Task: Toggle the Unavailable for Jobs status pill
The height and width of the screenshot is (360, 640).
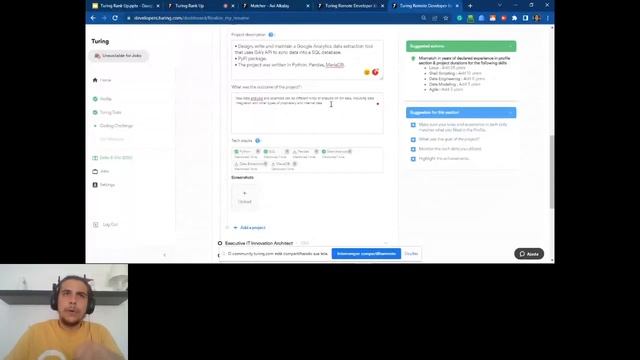Action: (x=118, y=56)
